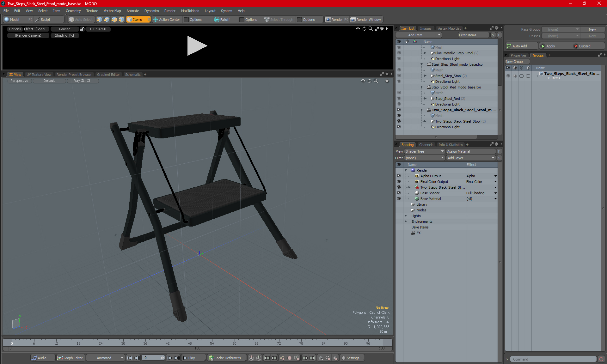Expand the Lights section in shader tree
The width and height of the screenshot is (607, 364).
coord(407,216)
